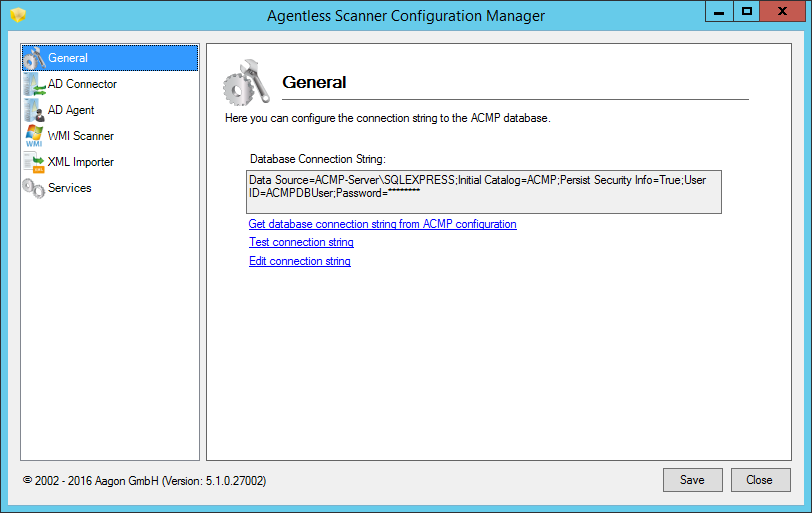Image resolution: width=812 pixels, height=513 pixels.
Task: Select the General menu entry
Action: (x=110, y=58)
